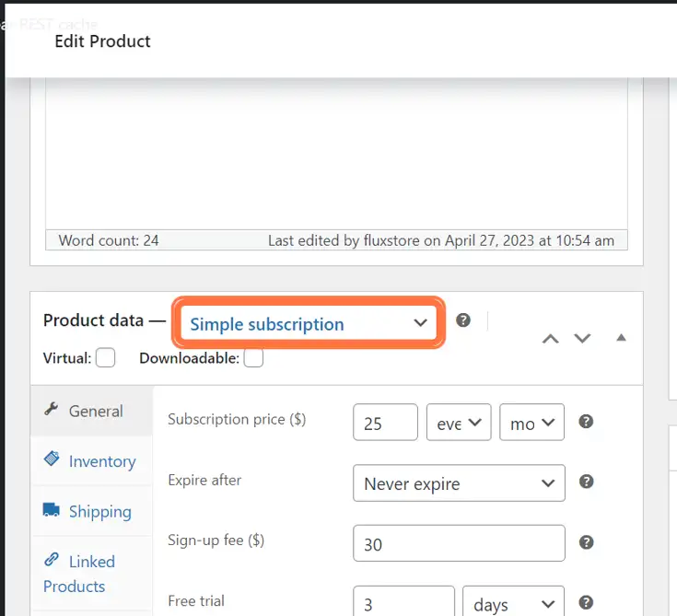Click the Sign-up fee input field

[459, 543]
